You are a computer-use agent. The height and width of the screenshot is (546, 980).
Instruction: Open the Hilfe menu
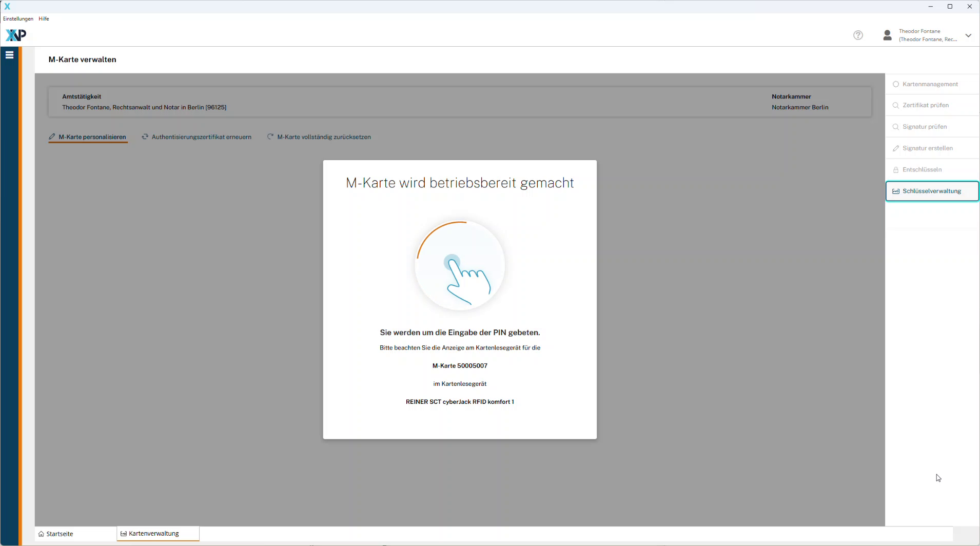(x=44, y=18)
